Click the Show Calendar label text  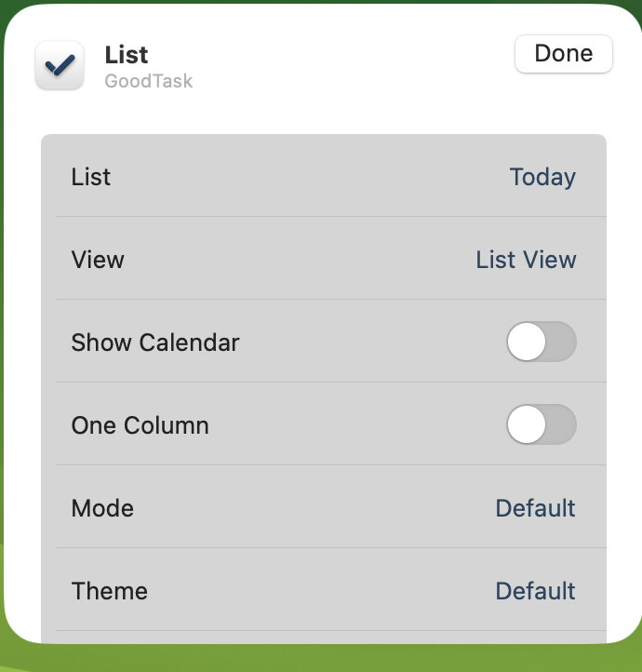pos(155,343)
